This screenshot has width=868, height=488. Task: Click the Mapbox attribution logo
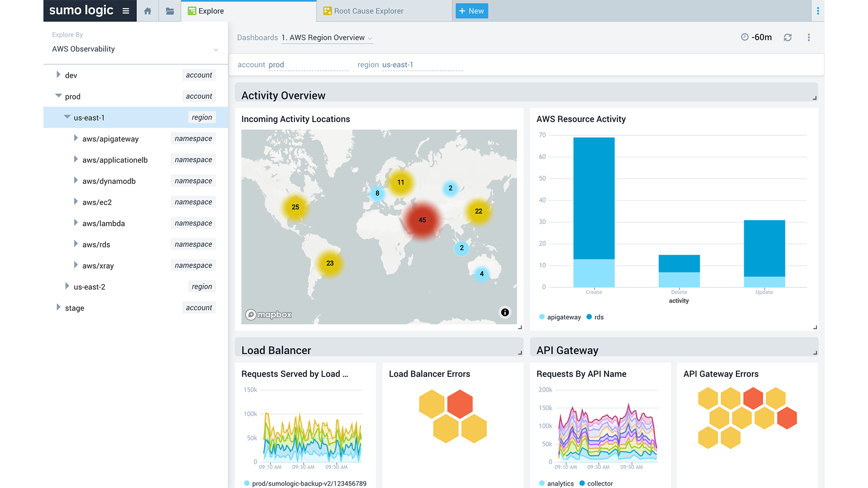(268, 314)
